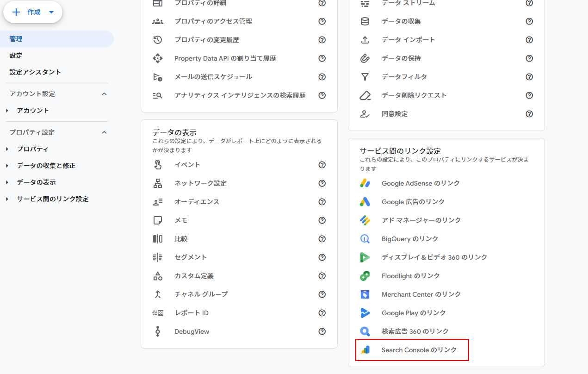588x374 pixels.
Task: Open help for セグメント
Action: click(322, 257)
